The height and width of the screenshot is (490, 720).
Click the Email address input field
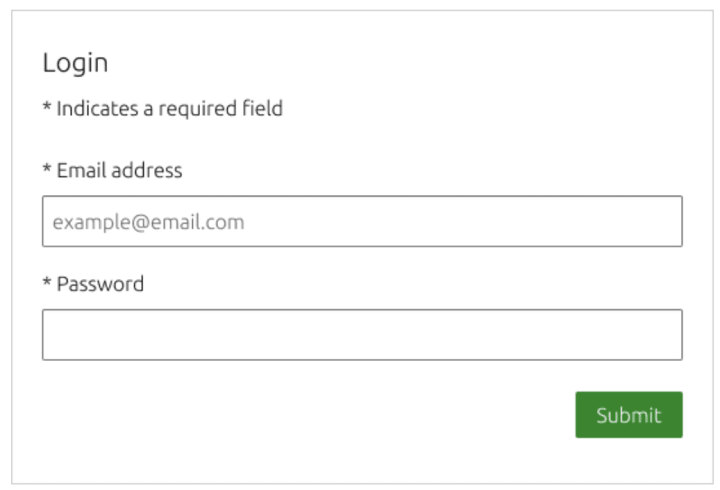[362, 221]
